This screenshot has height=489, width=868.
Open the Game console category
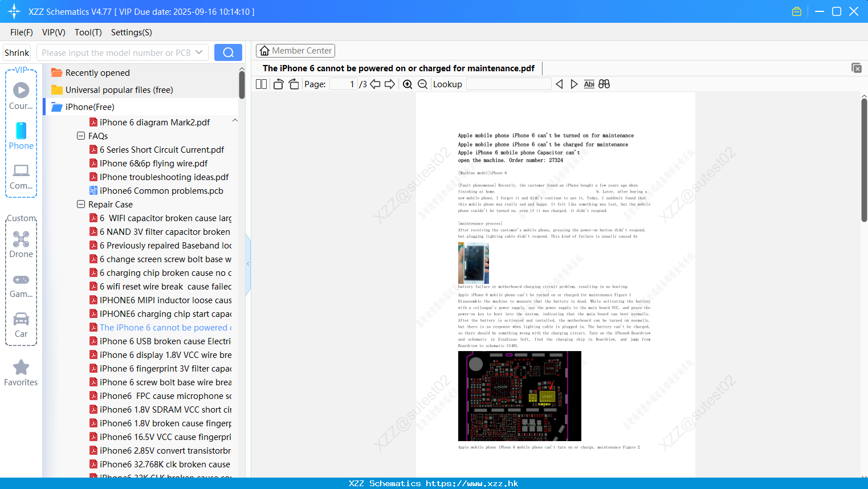tap(21, 279)
